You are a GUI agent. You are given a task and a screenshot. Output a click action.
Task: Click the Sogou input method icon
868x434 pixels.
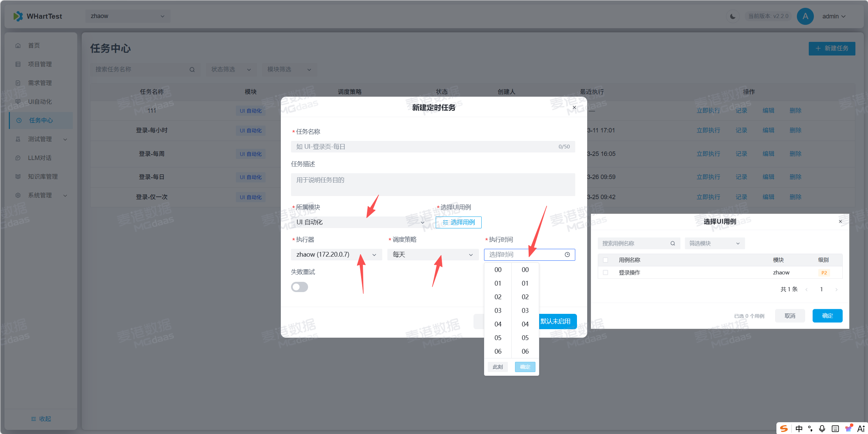pos(784,428)
